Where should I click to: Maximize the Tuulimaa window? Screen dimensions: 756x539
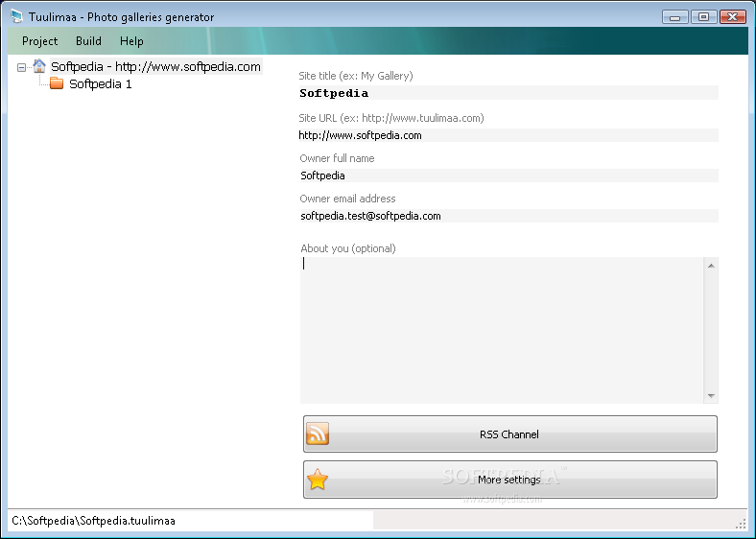coord(703,17)
